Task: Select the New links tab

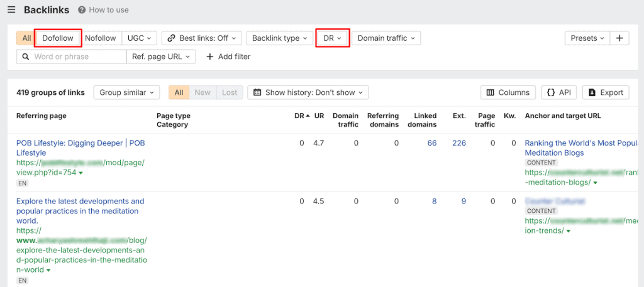Action: (203, 92)
